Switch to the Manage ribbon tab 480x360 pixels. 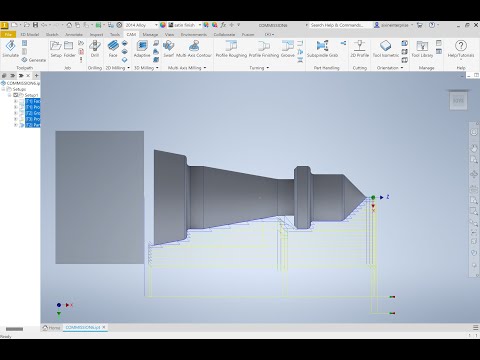150,34
